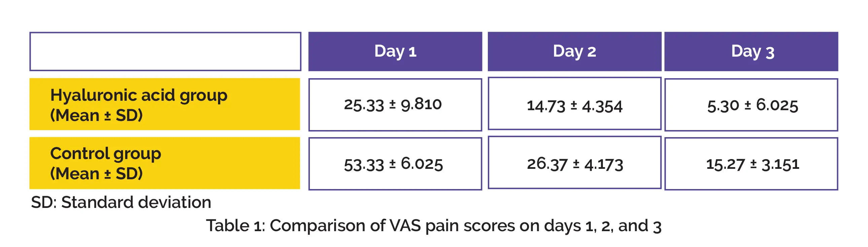Click the words Standard deviation in footnote
Viewport: 868px width, 247px height.
[136, 203]
